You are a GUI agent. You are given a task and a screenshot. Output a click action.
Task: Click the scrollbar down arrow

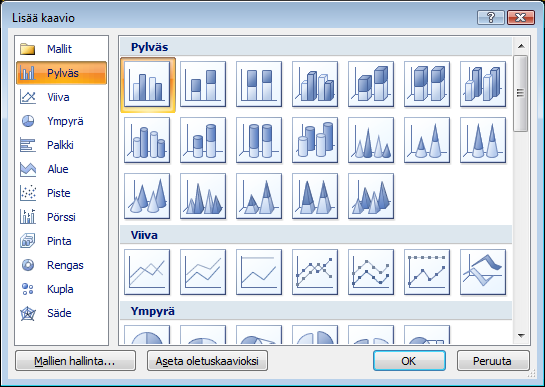tap(521, 336)
